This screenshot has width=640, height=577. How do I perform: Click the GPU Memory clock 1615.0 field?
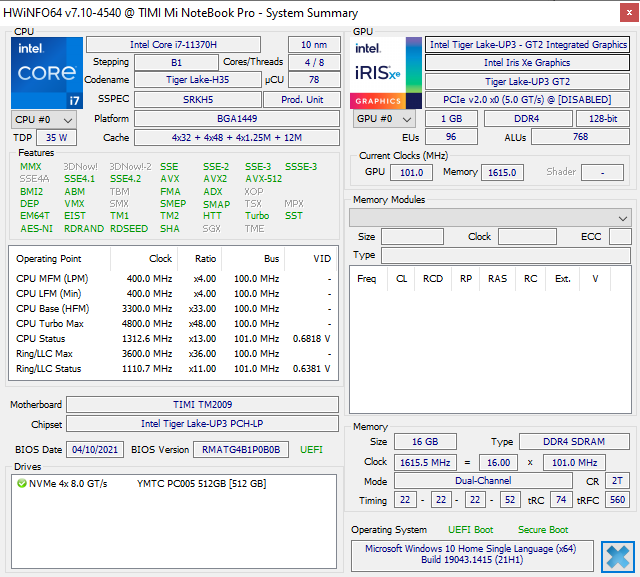click(x=502, y=172)
